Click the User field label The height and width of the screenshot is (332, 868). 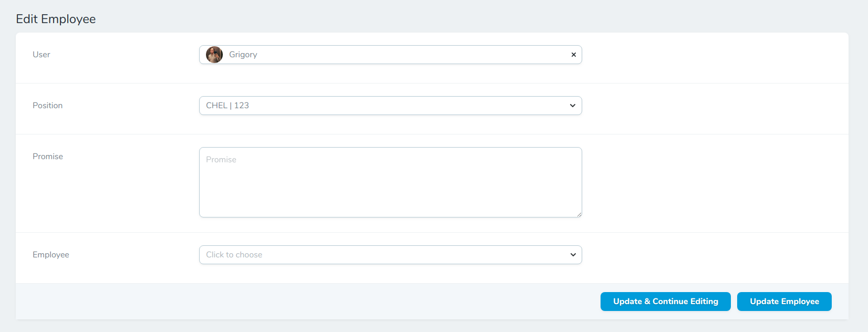[42, 55]
